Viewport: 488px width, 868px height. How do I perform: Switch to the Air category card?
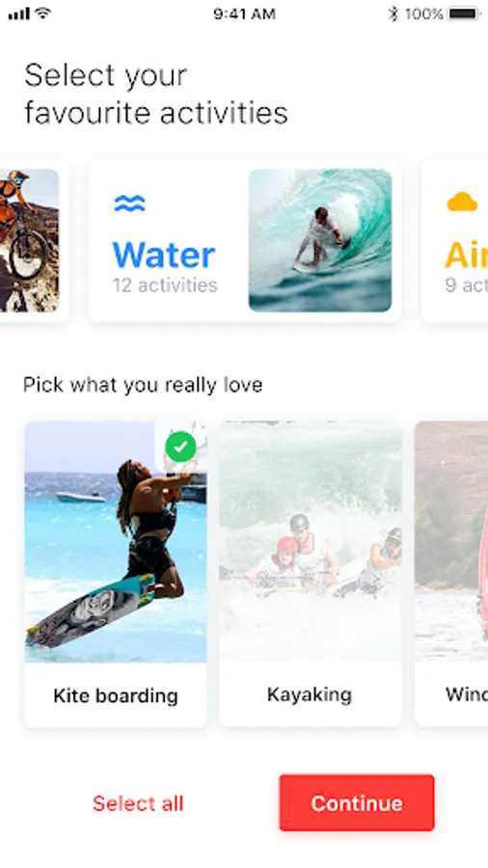(454, 241)
